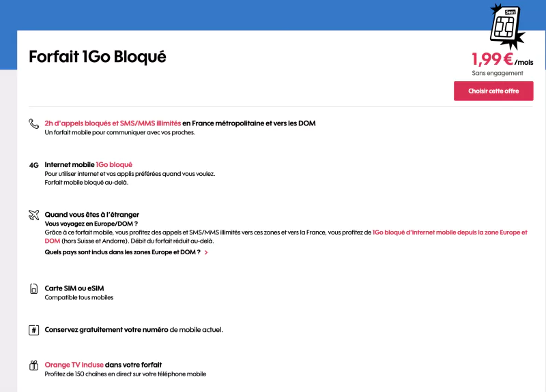This screenshot has height=392, width=546.
Task: Click the pink Orange TV incluse text
Action: point(74,365)
